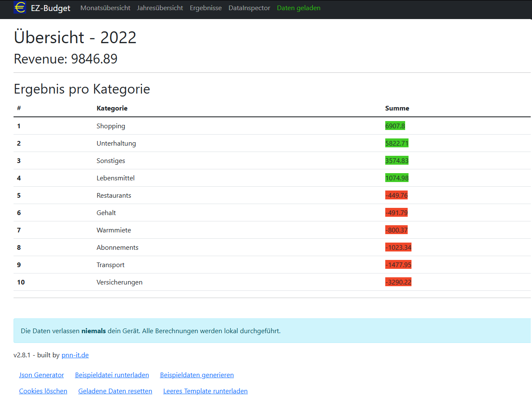Select the Warmmiete table row
The height and width of the screenshot is (417, 532).
coord(114,230)
